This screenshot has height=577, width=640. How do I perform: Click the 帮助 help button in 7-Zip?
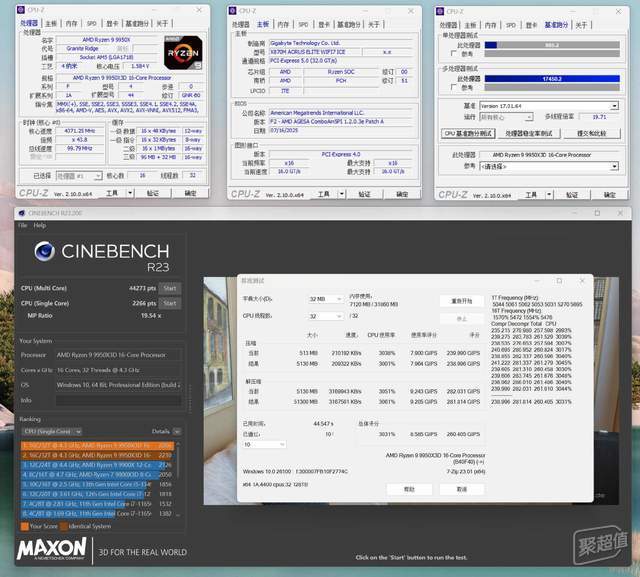tap(409, 489)
